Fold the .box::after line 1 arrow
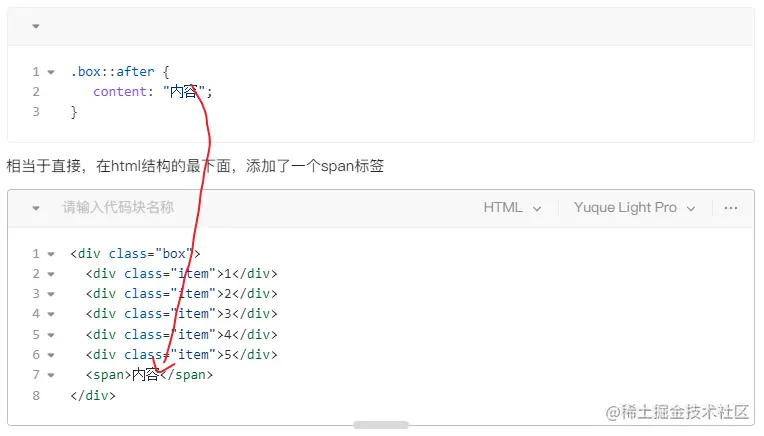Image resolution: width=764 pixels, height=436 pixels. 51,72
